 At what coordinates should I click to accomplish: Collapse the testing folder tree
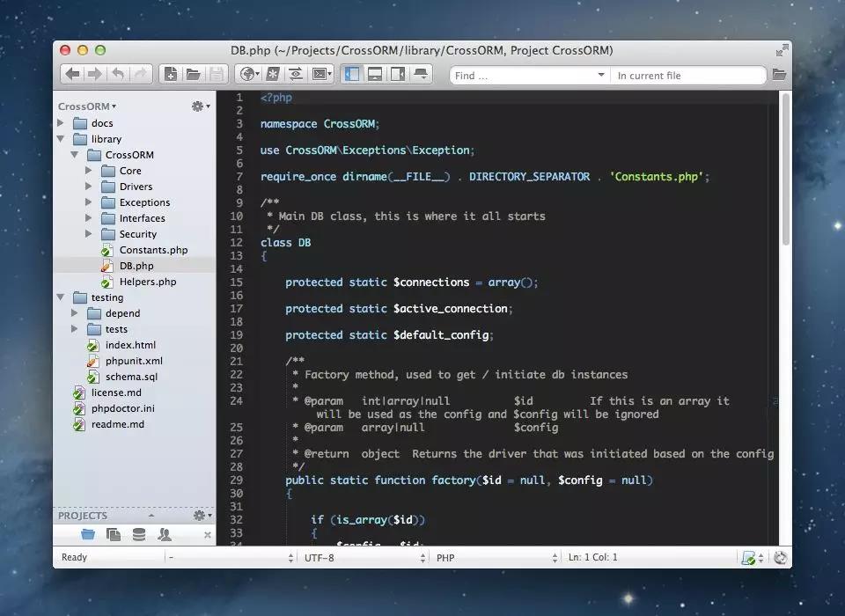[x=61, y=297]
